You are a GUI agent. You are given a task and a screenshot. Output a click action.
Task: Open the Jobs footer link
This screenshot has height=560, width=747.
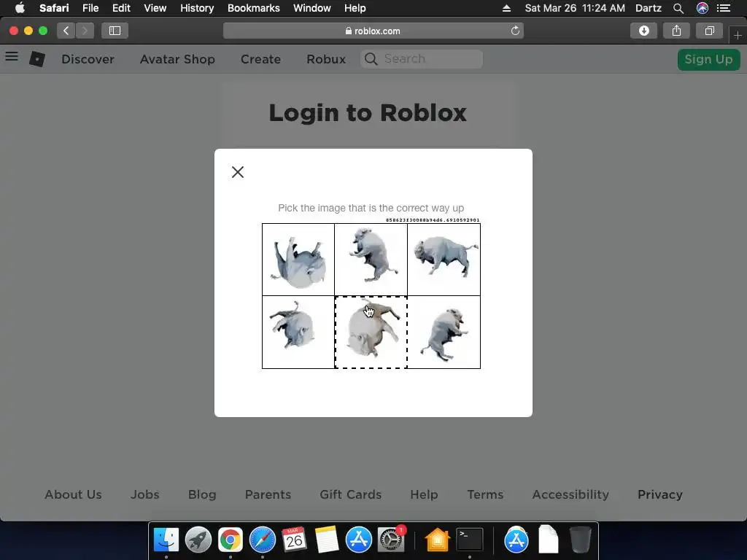[x=145, y=494]
